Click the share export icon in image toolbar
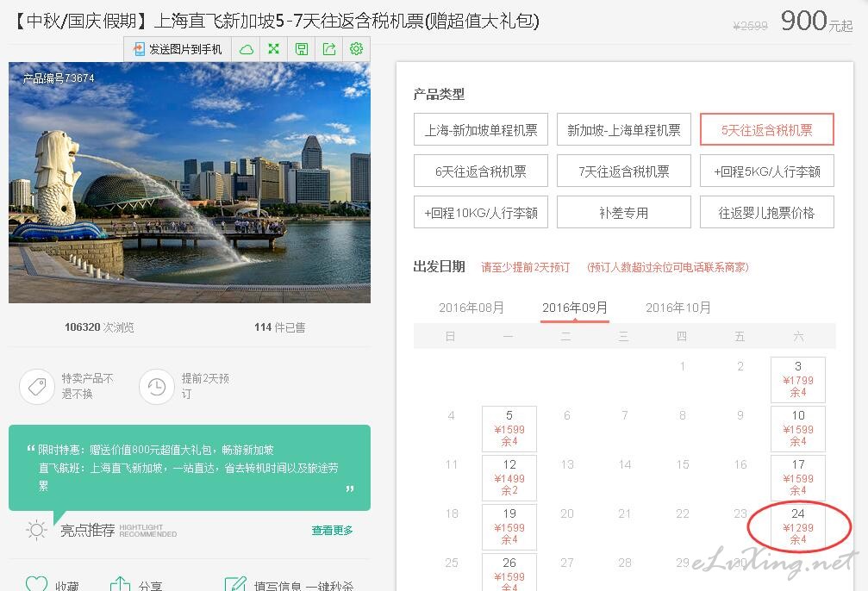Viewport: 868px width, 591px height. click(328, 49)
